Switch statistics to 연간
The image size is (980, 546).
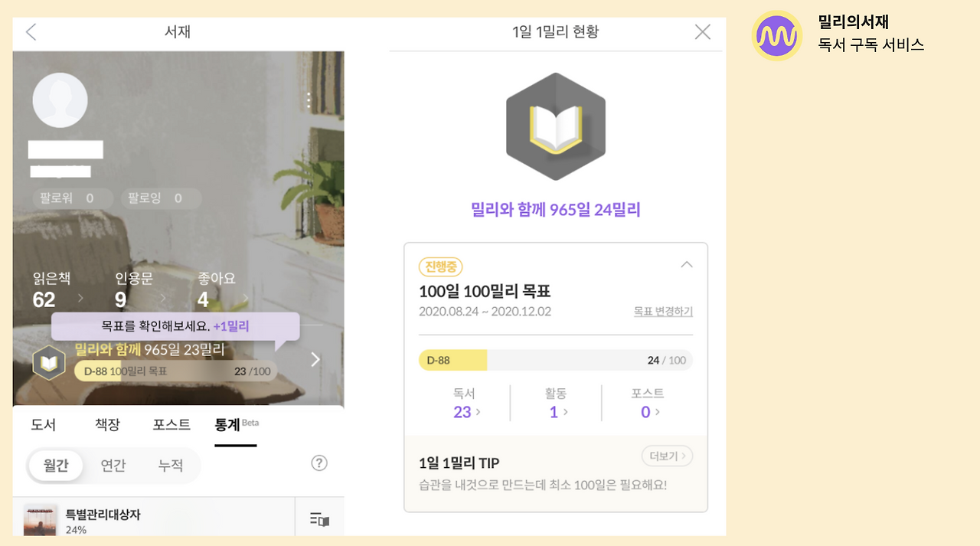click(113, 465)
